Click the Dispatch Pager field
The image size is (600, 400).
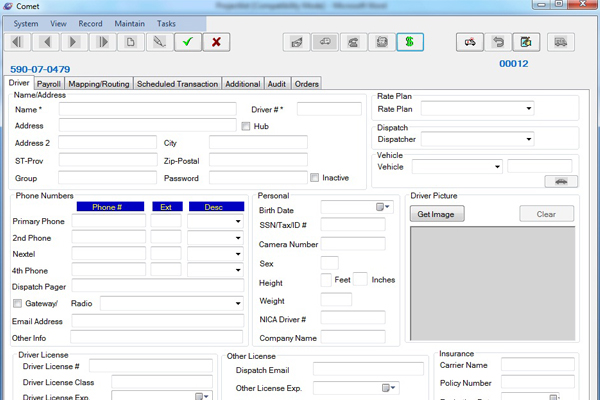click(x=158, y=286)
